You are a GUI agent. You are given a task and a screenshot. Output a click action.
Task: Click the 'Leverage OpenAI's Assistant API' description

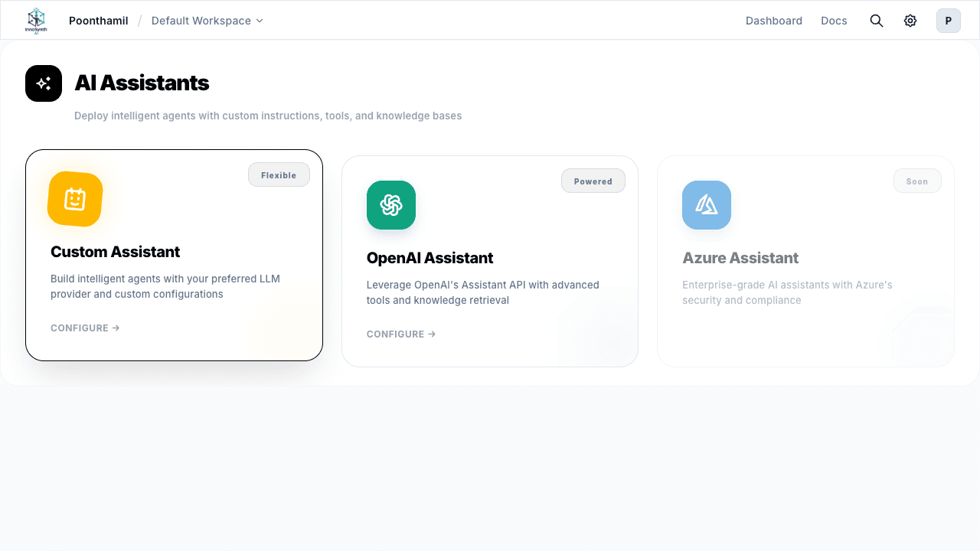pos(483,292)
